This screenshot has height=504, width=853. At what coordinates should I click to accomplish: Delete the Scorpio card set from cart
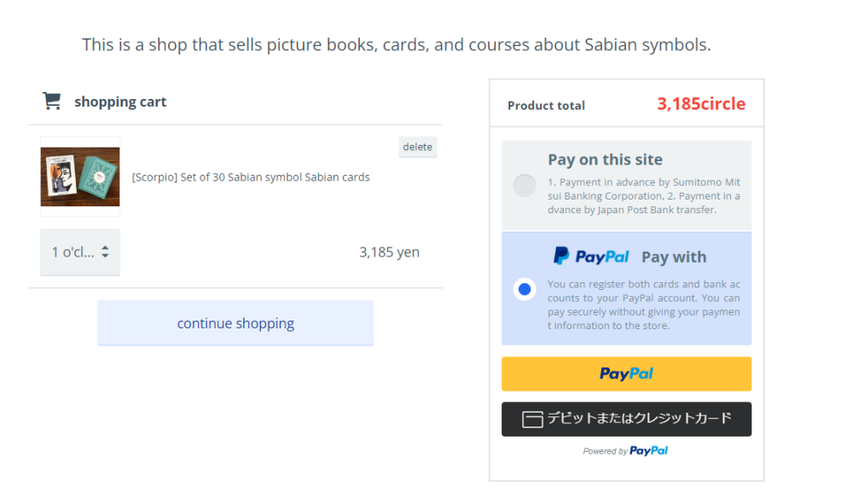417,147
